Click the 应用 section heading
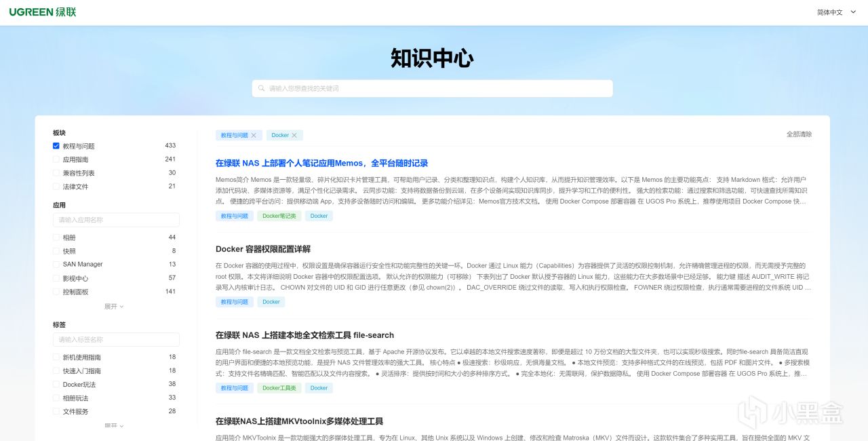 [x=60, y=205]
